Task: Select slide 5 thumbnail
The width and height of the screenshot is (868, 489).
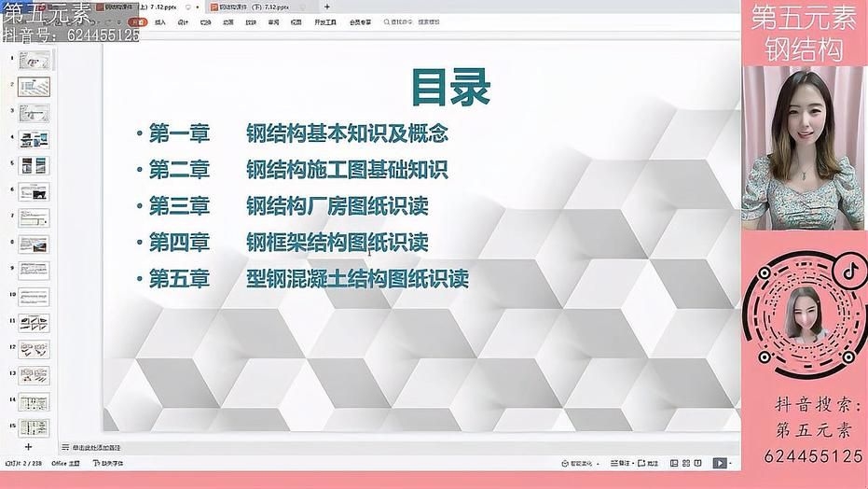Action: tap(34, 165)
